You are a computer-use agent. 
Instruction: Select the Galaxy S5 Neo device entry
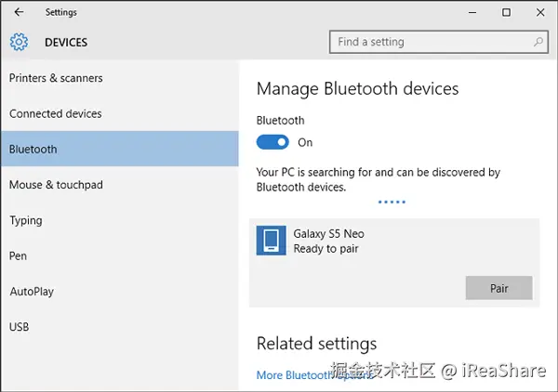pyautogui.click(x=372, y=242)
